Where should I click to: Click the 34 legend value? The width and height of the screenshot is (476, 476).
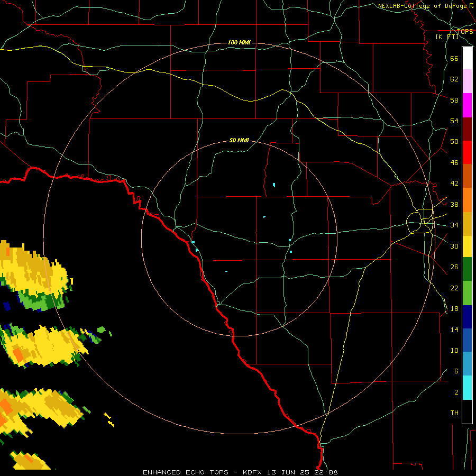pos(454,225)
